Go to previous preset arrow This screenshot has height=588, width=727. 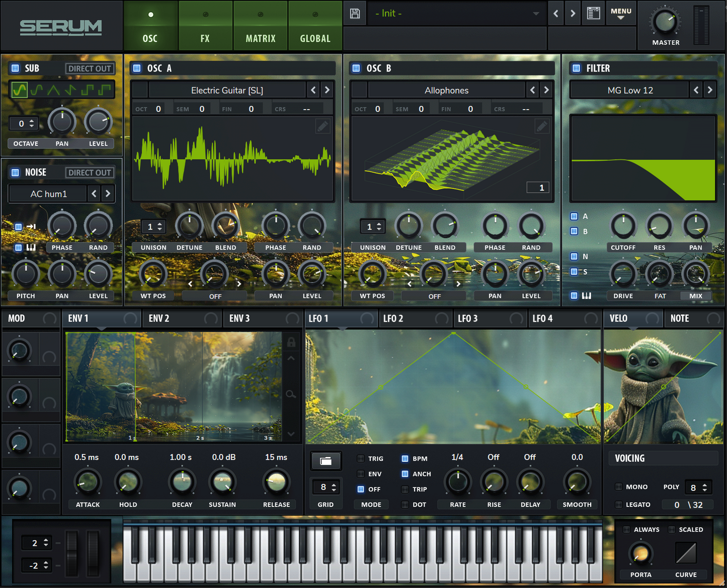pos(555,14)
